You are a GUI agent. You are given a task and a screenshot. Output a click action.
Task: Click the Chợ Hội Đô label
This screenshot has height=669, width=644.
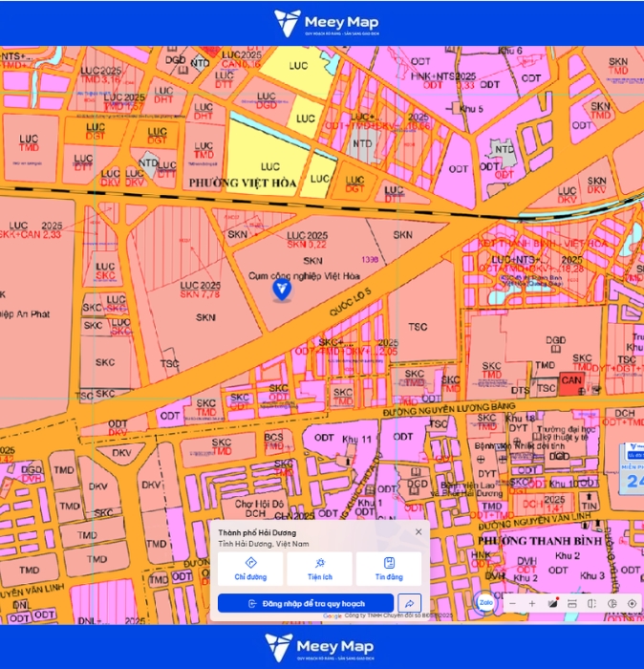[x=259, y=504]
